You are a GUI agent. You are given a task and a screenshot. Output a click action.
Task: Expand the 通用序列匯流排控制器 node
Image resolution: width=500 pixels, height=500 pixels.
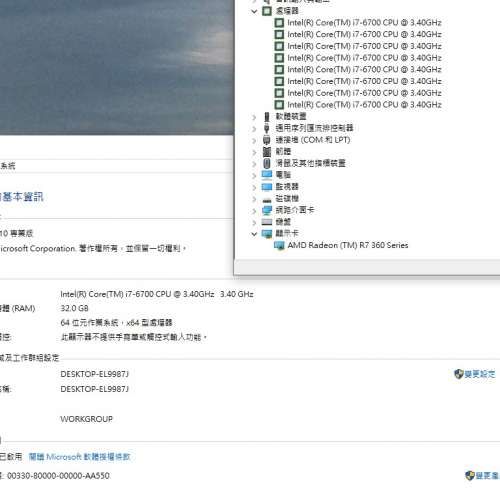(254, 128)
